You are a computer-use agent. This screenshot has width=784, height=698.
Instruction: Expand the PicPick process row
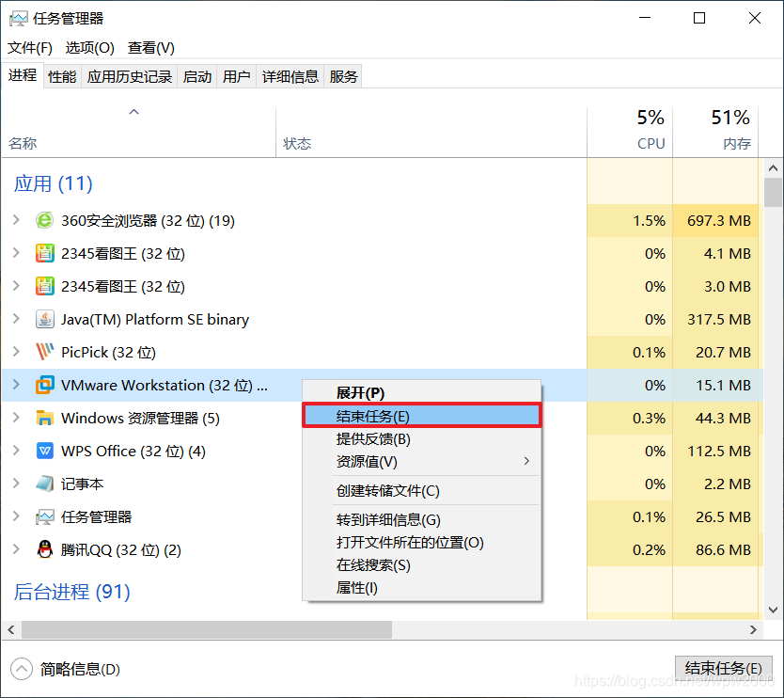point(16,352)
